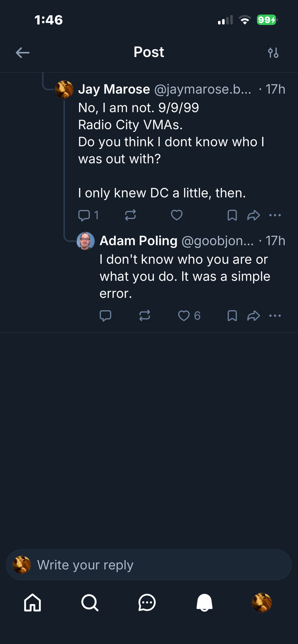Screen dimensions: 298x644
Task: Go back using the arrow icon
Action: (23, 52)
